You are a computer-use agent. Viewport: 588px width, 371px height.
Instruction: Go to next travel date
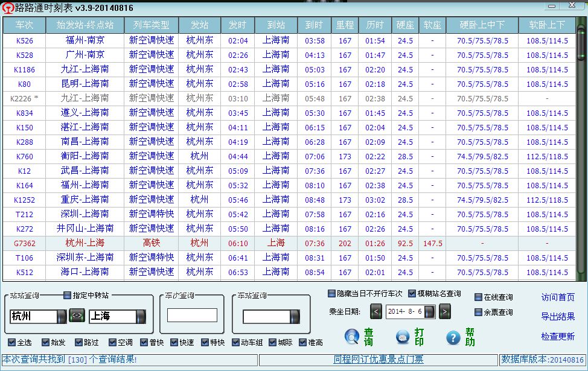(x=445, y=311)
